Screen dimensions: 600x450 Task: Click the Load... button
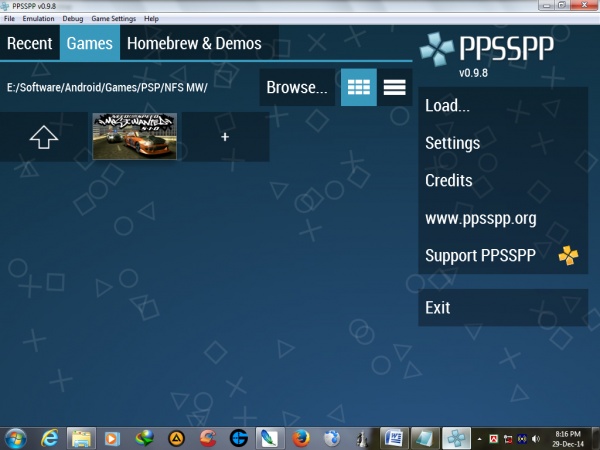[x=503, y=106]
